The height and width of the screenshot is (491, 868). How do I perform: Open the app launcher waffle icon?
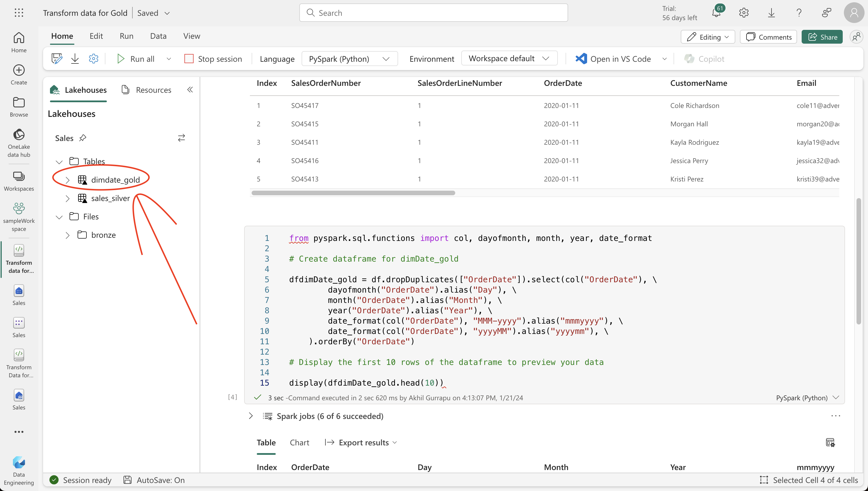[x=19, y=13]
